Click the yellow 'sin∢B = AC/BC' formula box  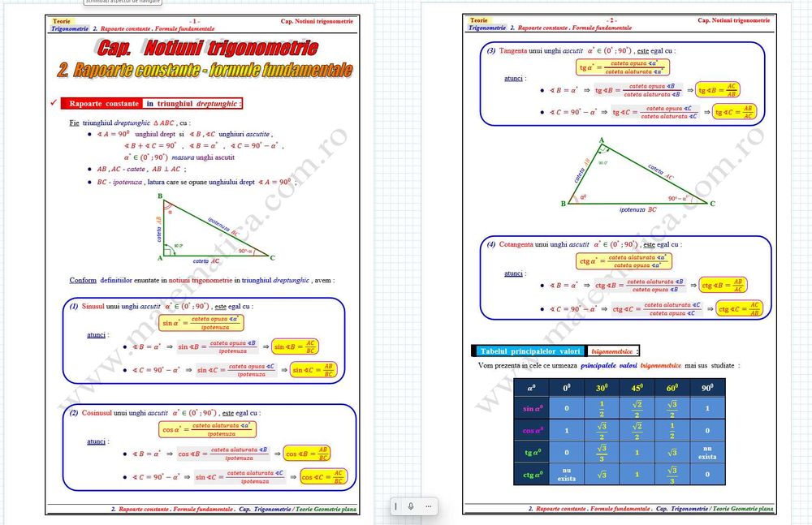[296, 346]
